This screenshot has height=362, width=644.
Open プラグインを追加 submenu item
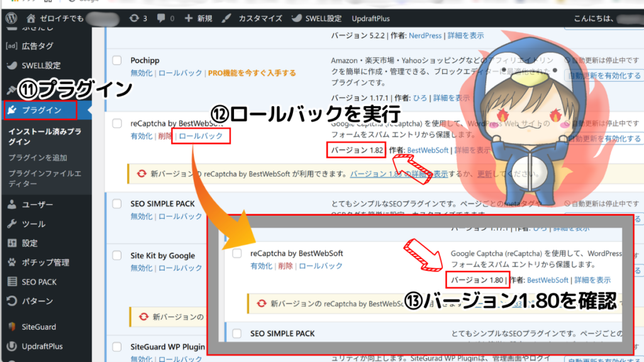coord(38,158)
